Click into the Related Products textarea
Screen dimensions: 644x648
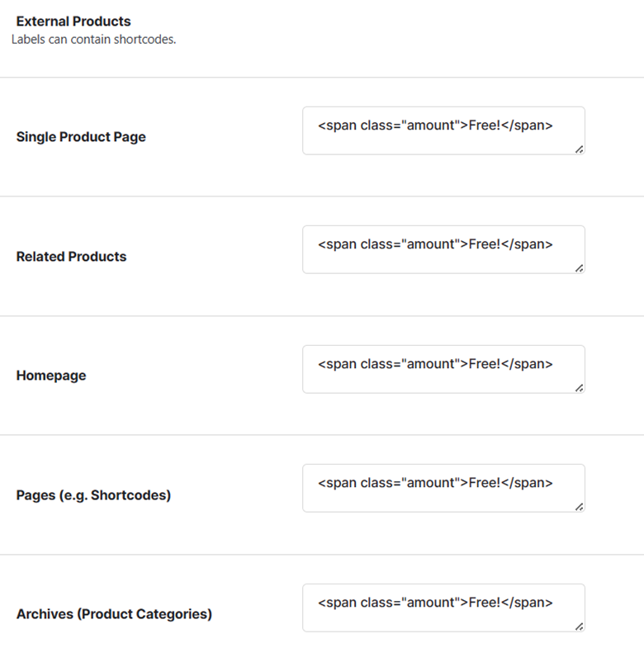443,249
